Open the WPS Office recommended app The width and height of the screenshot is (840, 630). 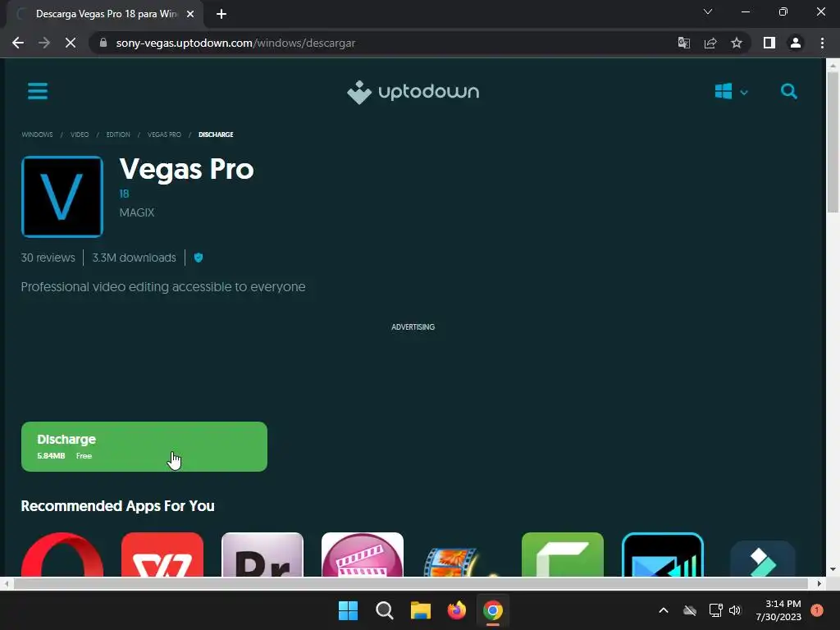coord(162,555)
